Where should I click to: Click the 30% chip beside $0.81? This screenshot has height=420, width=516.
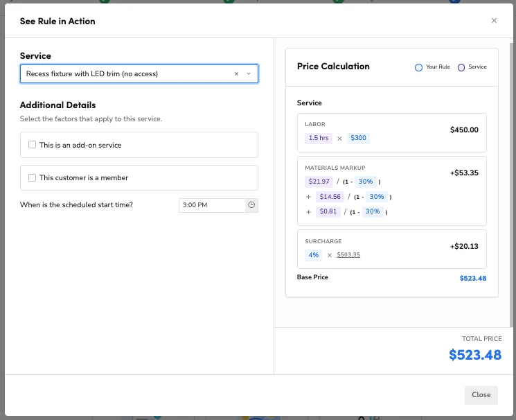(x=373, y=211)
